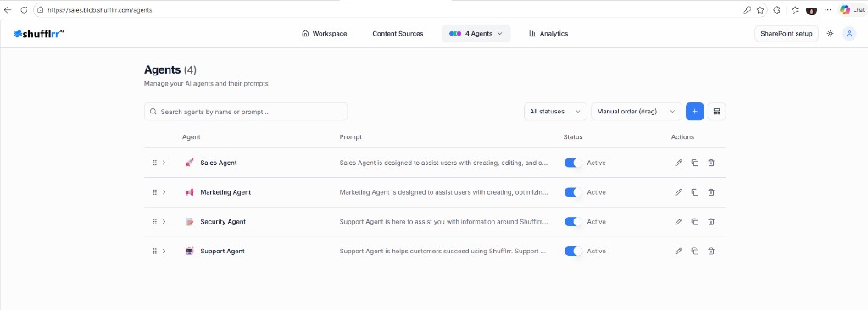Screen dimensions: 868x310
Task: Expand the Sales Agent row chevron
Action: pos(164,163)
